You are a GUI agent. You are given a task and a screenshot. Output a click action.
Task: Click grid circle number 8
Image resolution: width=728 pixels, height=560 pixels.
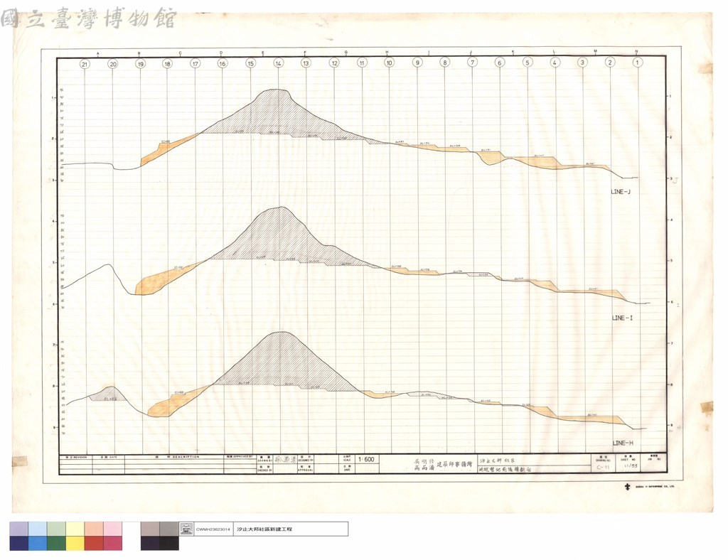click(444, 62)
